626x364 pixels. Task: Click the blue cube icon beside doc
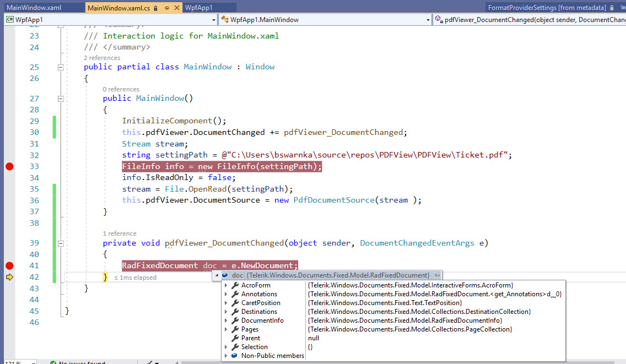(225, 275)
